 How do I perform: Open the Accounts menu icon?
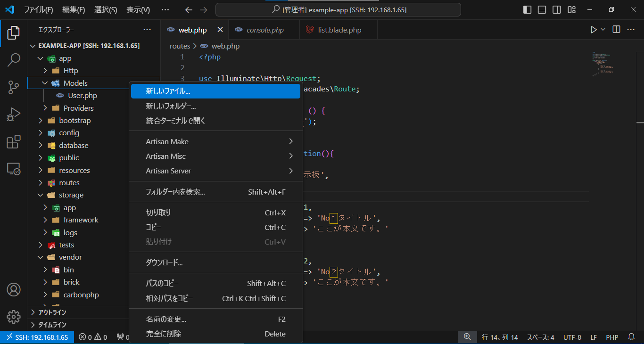[x=14, y=289]
